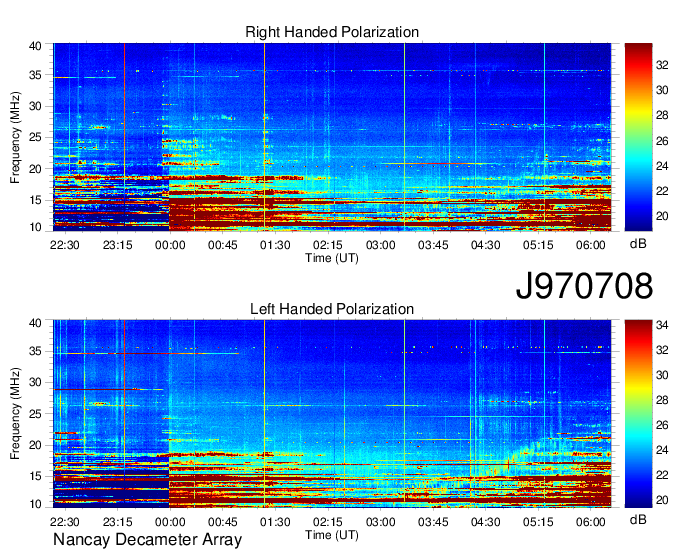Screen dimensions: 680x552
Task: Click the 06:00 tick label on the bottom plot
Action: tap(590, 522)
